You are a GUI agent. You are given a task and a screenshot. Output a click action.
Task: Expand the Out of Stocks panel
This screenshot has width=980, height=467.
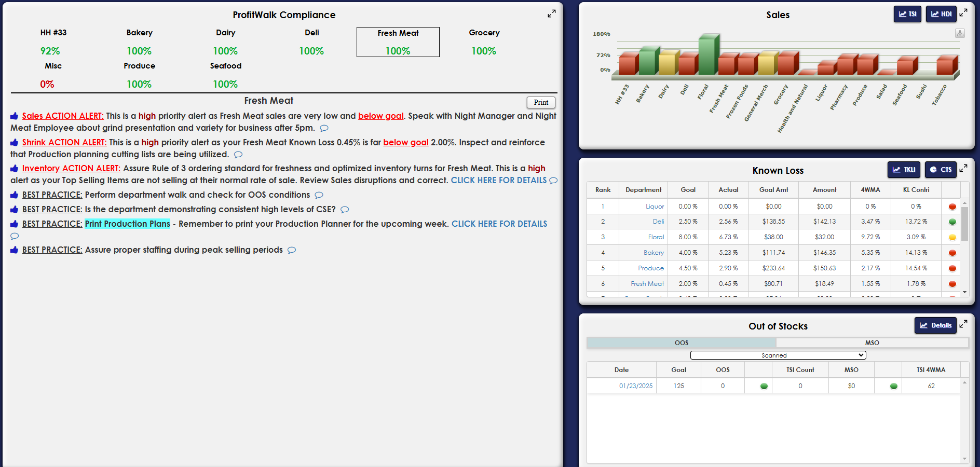[x=963, y=324]
